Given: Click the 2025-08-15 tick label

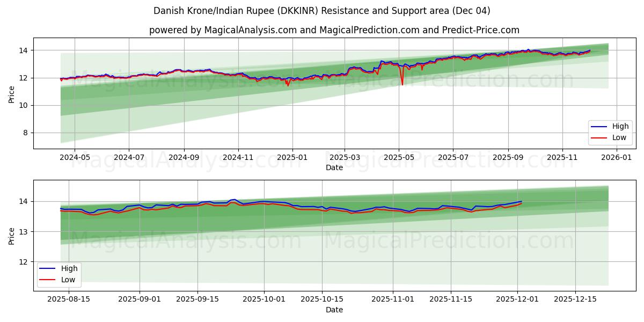Looking at the screenshot, I should pos(69,298).
